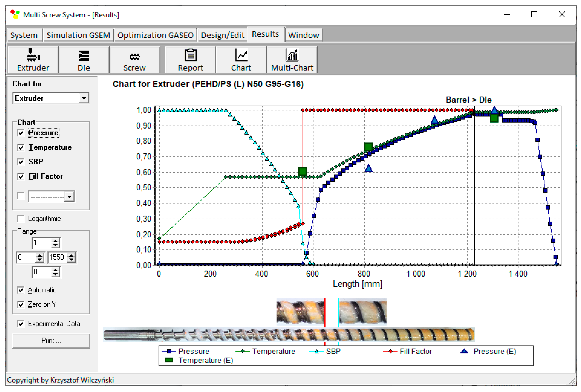Open the Extruder results icon
The width and height of the screenshot is (581, 392).
pos(33,55)
